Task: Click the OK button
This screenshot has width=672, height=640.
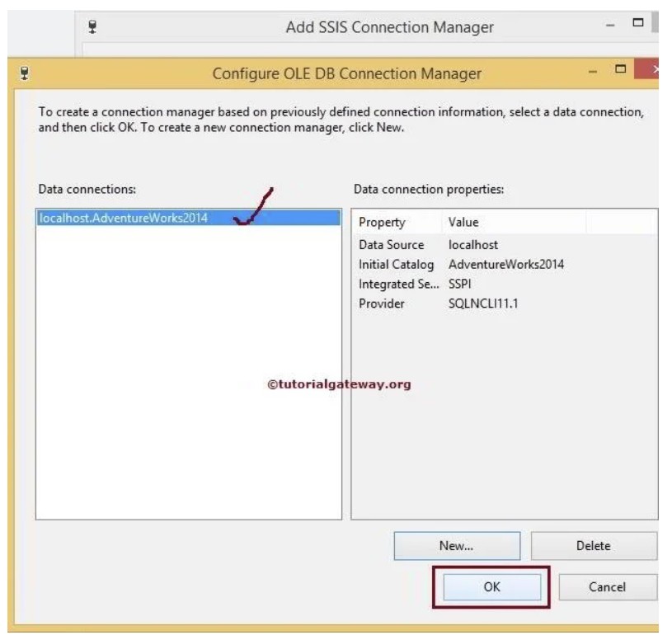Action: pyautogui.click(x=491, y=586)
